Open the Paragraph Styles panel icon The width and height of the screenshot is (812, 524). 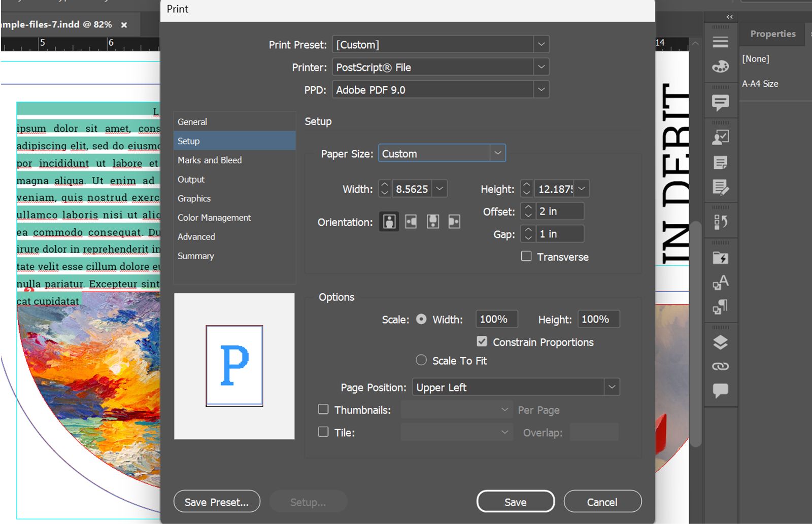click(x=720, y=306)
